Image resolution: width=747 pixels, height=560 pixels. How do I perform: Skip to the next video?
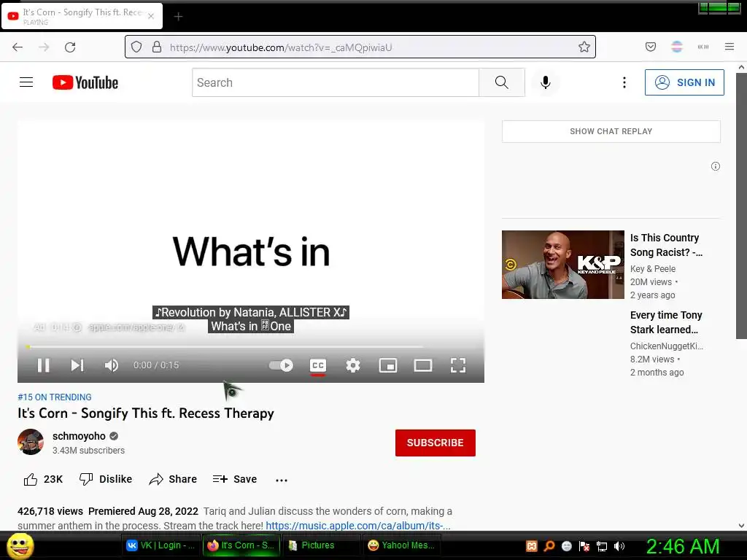click(77, 365)
